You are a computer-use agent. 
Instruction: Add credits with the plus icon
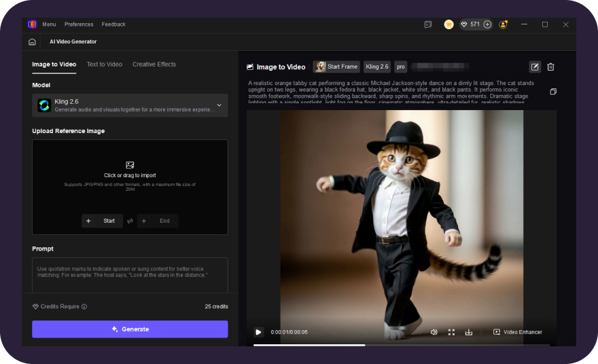(x=487, y=24)
